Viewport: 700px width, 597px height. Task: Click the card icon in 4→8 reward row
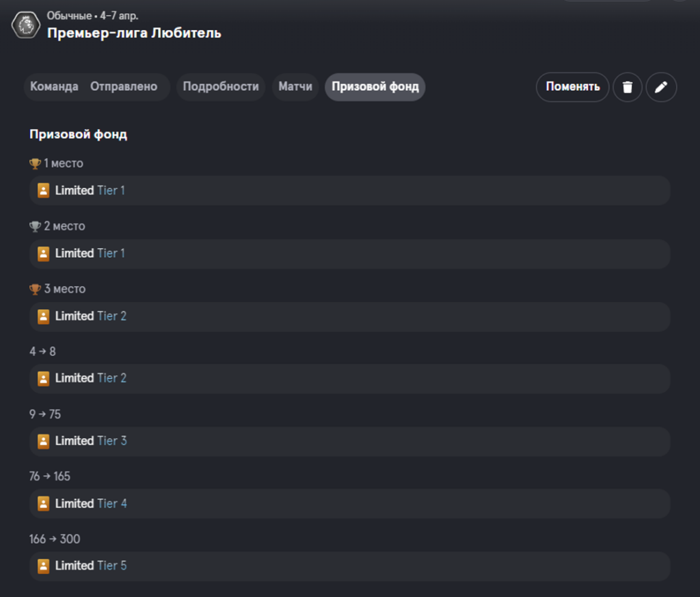pyautogui.click(x=43, y=378)
